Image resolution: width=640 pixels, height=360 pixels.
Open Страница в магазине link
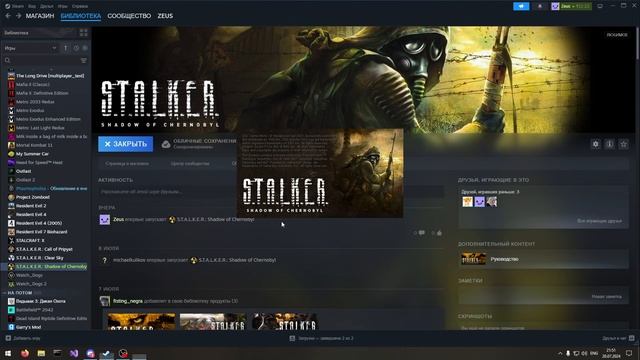[x=127, y=164]
